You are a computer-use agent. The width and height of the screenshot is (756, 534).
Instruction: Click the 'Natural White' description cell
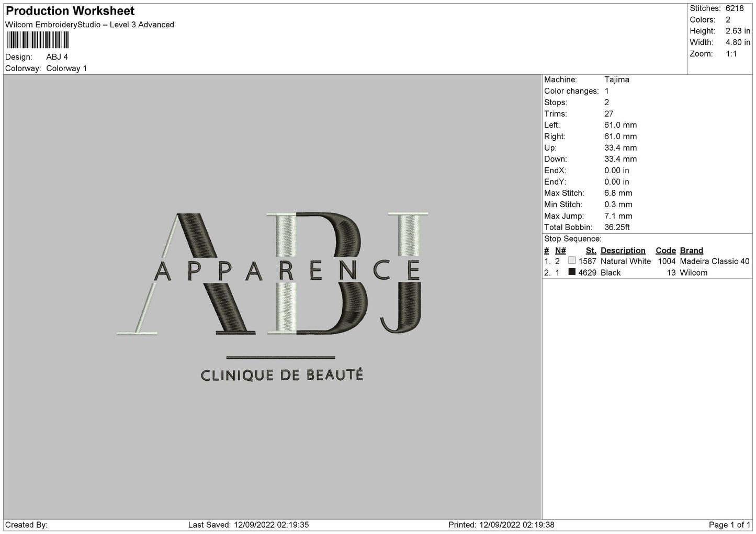point(626,261)
